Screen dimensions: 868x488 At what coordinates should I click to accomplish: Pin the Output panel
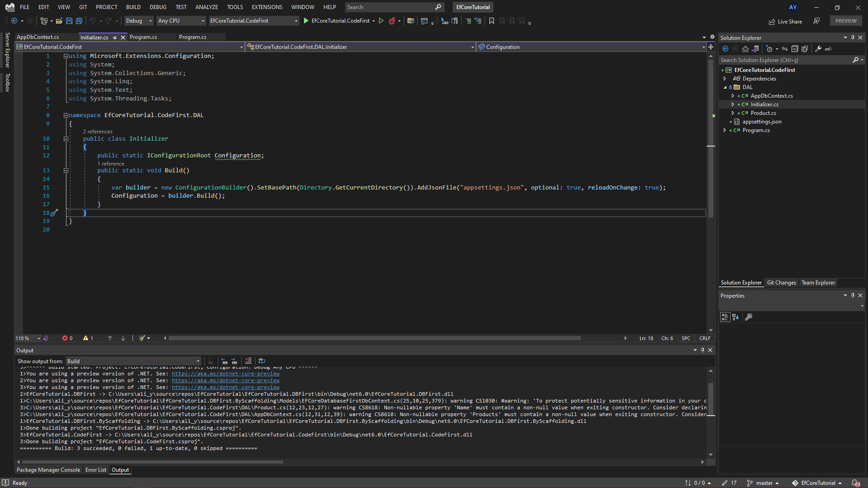702,350
